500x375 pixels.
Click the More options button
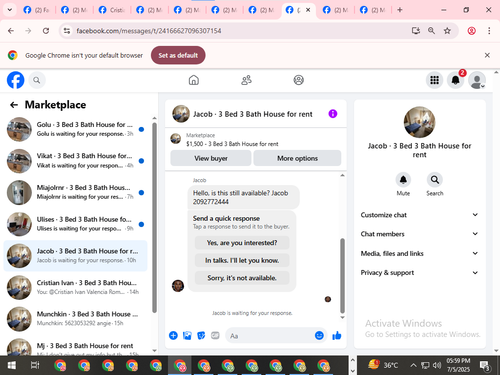pos(297,158)
